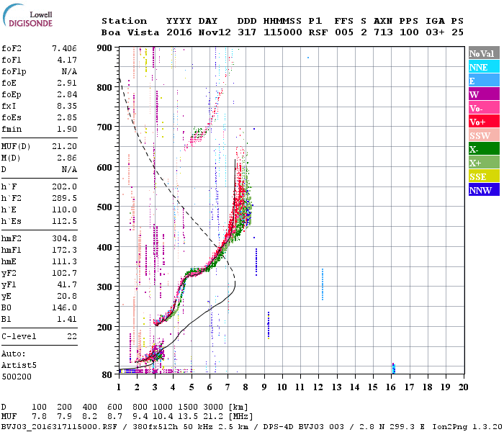This screenshot has height=432, width=504.
Task: Click the yE value 20.8
Action: click(67, 297)
